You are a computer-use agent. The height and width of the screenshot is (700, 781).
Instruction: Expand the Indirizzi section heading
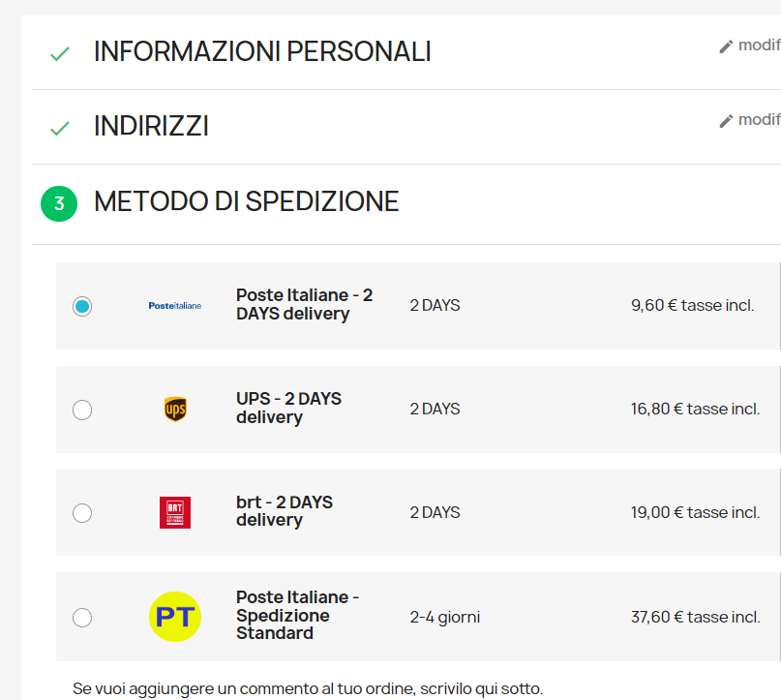[x=151, y=127]
